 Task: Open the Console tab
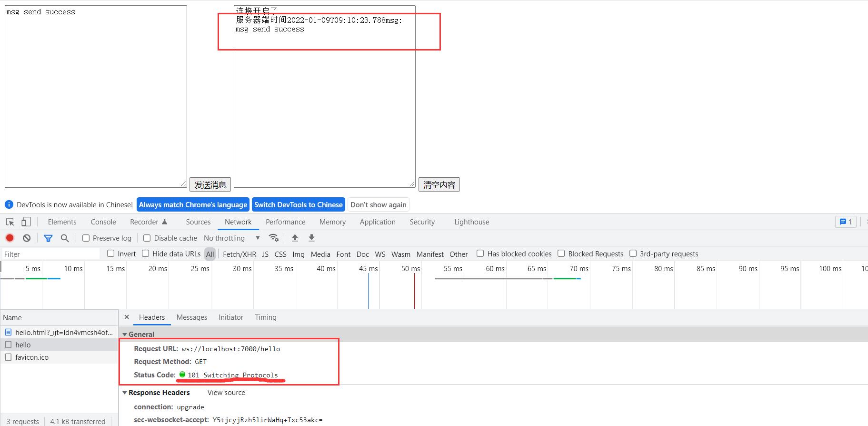[x=103, y=222]
